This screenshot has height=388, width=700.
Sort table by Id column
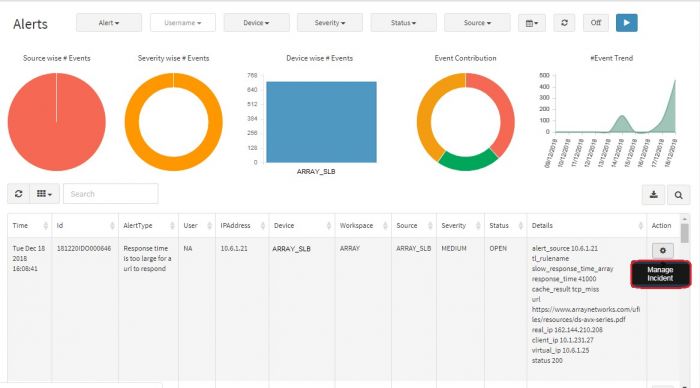(85, 225)
